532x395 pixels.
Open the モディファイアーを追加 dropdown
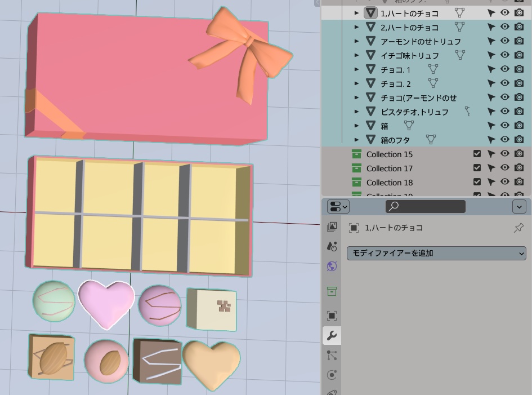click(436, 253)
